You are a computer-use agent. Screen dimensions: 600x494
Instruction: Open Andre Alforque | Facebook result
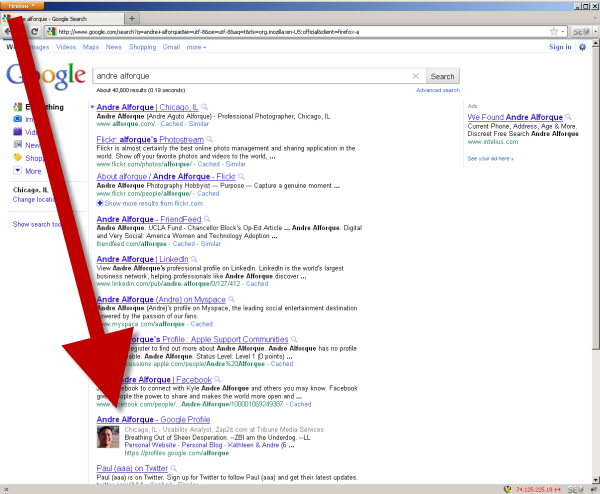(x=167, y=380)
